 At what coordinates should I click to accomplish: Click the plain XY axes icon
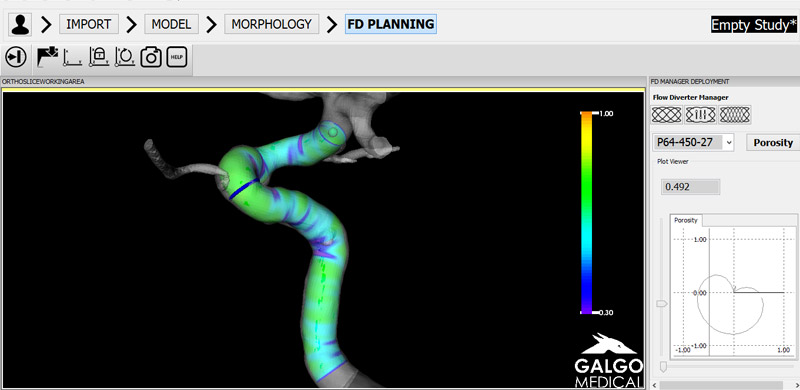(72, 57)
